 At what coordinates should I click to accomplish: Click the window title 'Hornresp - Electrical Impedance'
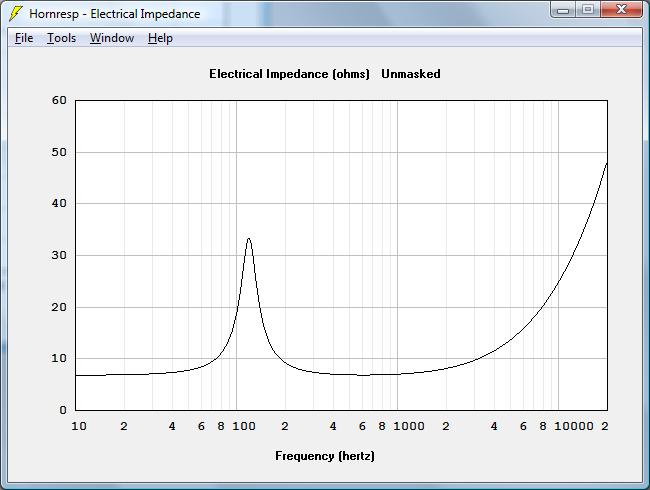coord(114,14)
